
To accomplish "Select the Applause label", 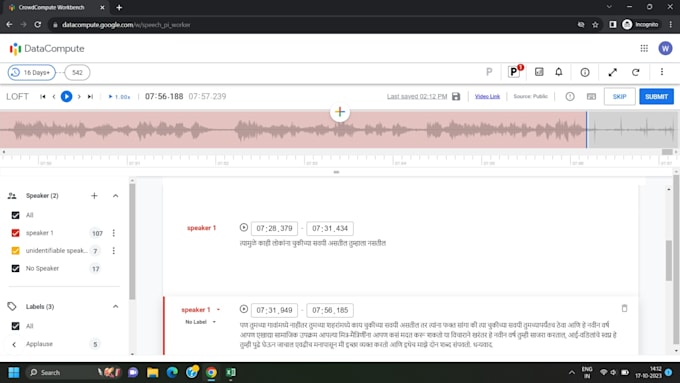I will click(x=39, y=344).
